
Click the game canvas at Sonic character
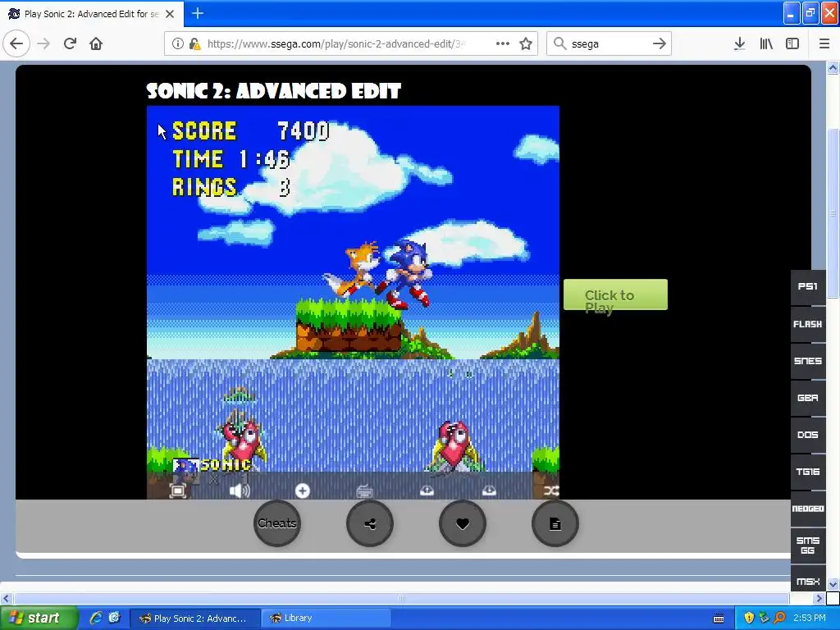[407, 273]
